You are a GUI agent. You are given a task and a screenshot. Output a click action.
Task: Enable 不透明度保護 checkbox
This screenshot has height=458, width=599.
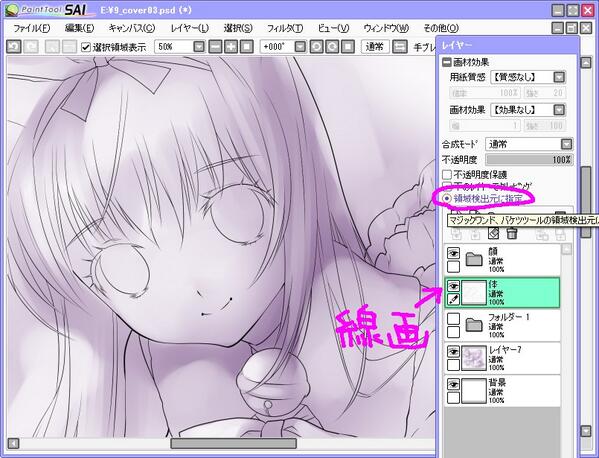coord(447,175)
